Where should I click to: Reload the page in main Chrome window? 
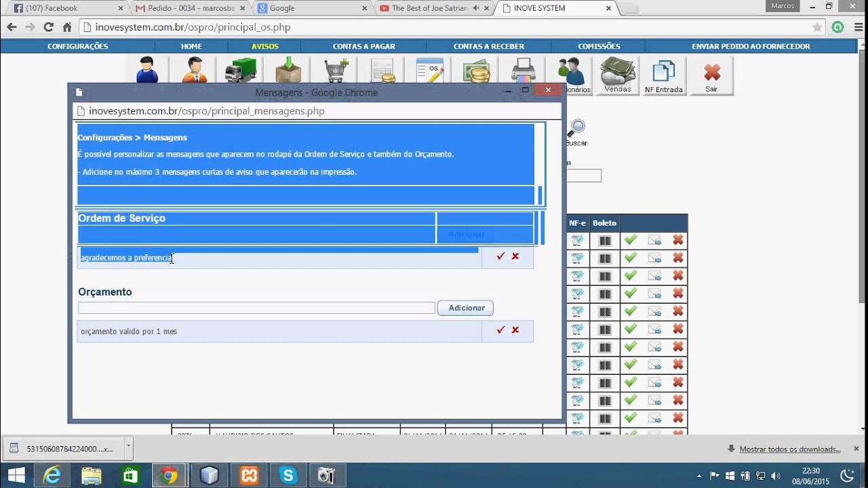pyautogui.click(x=48, y=27)
